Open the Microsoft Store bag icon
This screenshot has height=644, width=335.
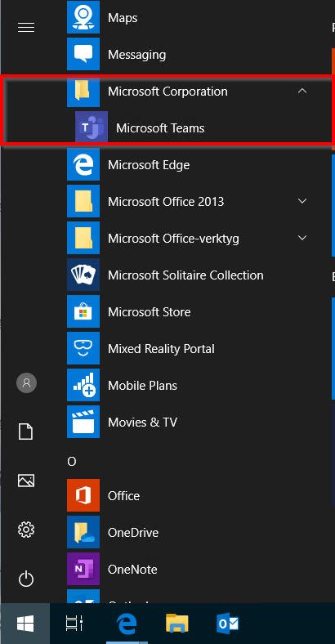83,311
